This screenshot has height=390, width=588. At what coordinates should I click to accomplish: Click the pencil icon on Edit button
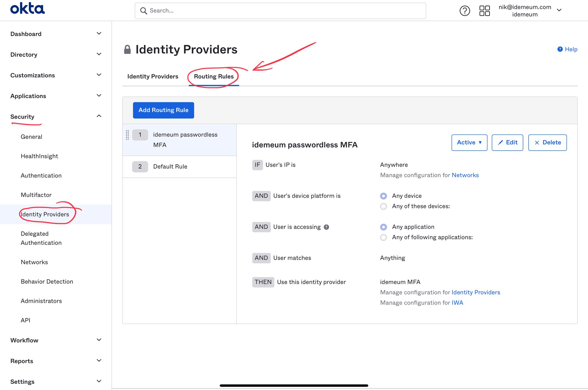click(x=500, y=142)
